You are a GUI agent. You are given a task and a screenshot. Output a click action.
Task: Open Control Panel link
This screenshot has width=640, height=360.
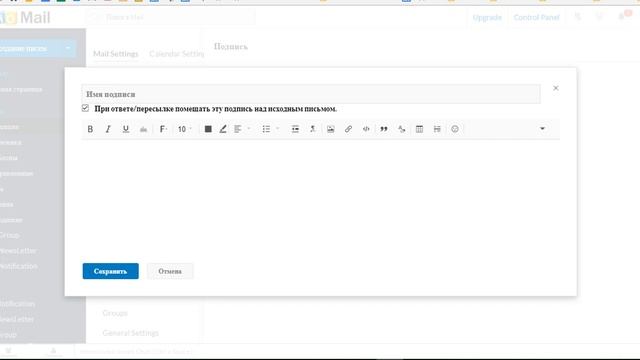coord(536,18)
